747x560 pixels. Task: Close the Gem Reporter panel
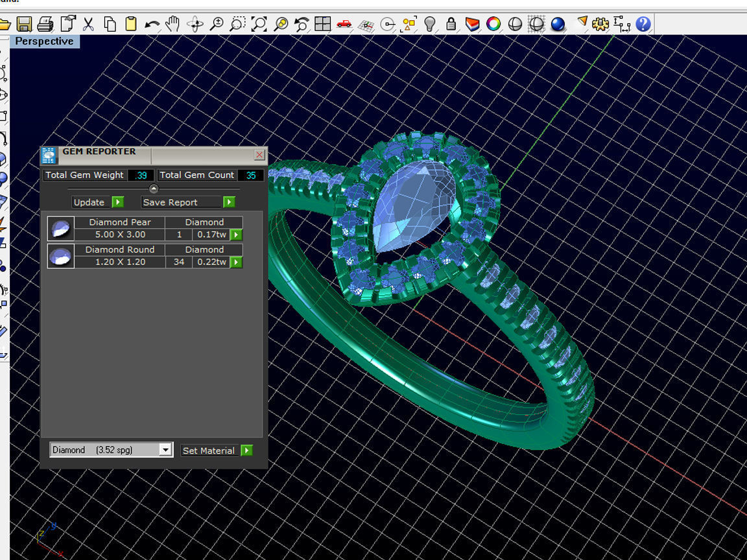tap(259, 155)
